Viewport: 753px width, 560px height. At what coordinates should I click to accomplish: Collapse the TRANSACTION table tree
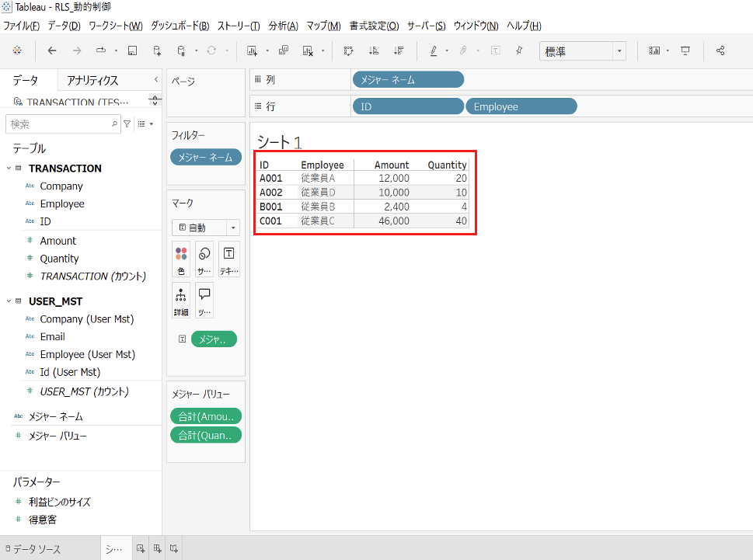(9, 169)
